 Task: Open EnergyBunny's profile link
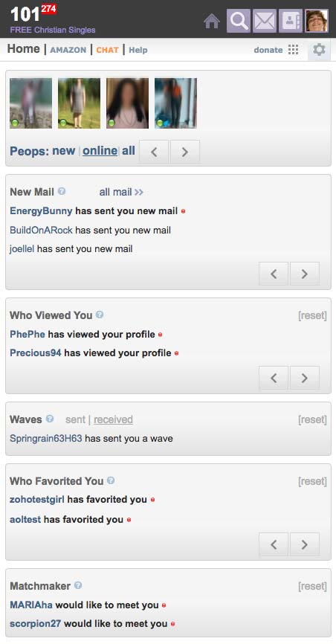(x=41, y=211)
